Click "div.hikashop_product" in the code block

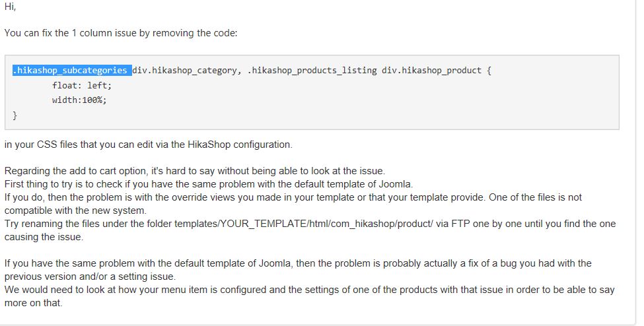[431, 71]
